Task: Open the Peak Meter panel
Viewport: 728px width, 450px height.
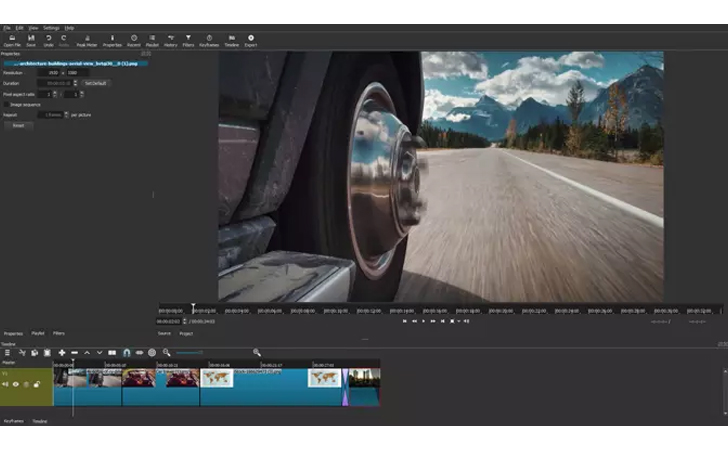Action: click(86, 41)
